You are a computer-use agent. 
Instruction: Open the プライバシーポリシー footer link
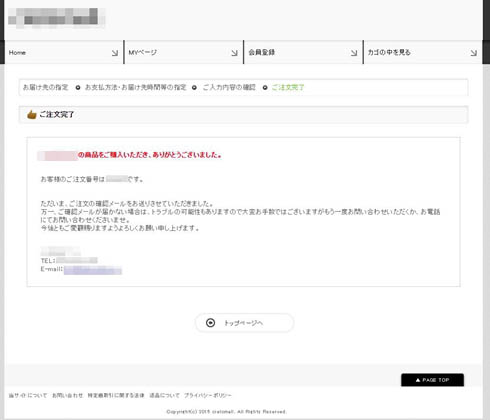208,395
